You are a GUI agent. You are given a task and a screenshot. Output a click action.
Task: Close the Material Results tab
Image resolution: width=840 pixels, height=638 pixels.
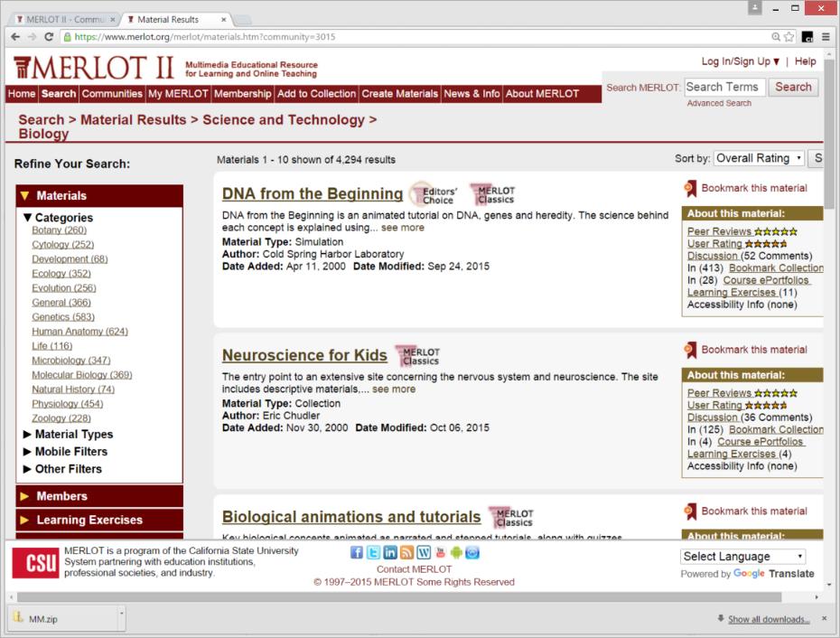(224, 19)
